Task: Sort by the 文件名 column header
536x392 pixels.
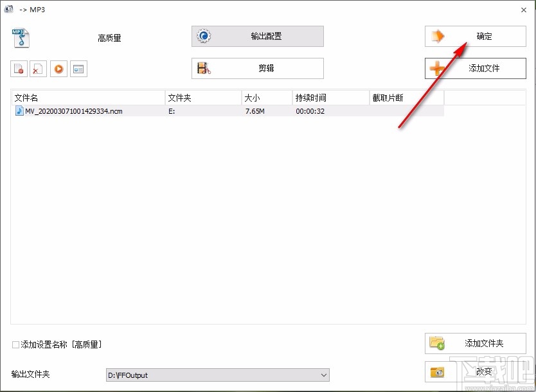Action: 89,98
